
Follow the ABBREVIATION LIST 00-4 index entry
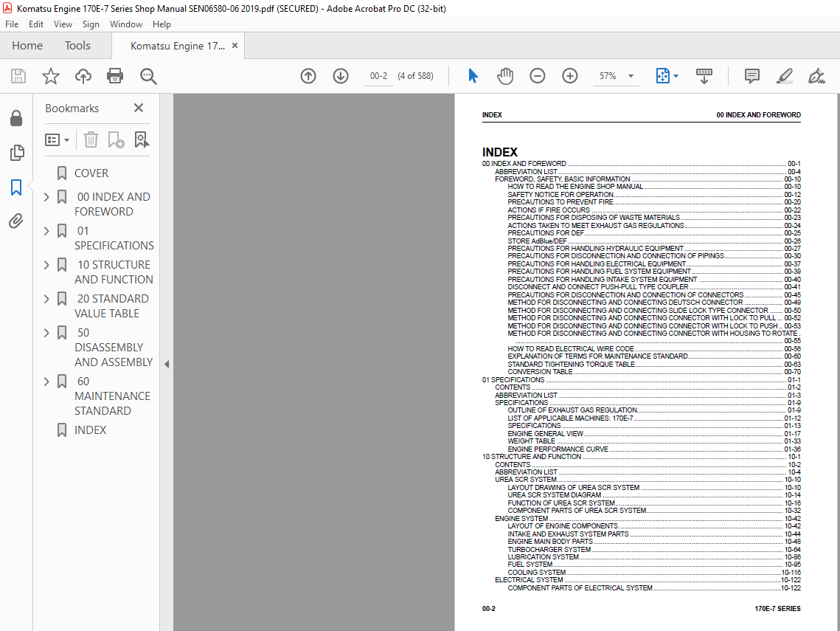click(648, 171)
